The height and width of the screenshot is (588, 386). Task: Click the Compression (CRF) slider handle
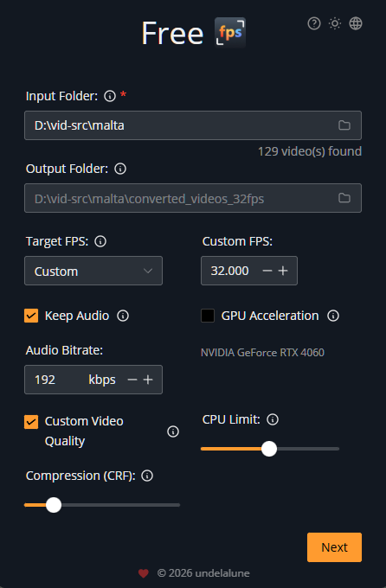(x=54, y=505)
